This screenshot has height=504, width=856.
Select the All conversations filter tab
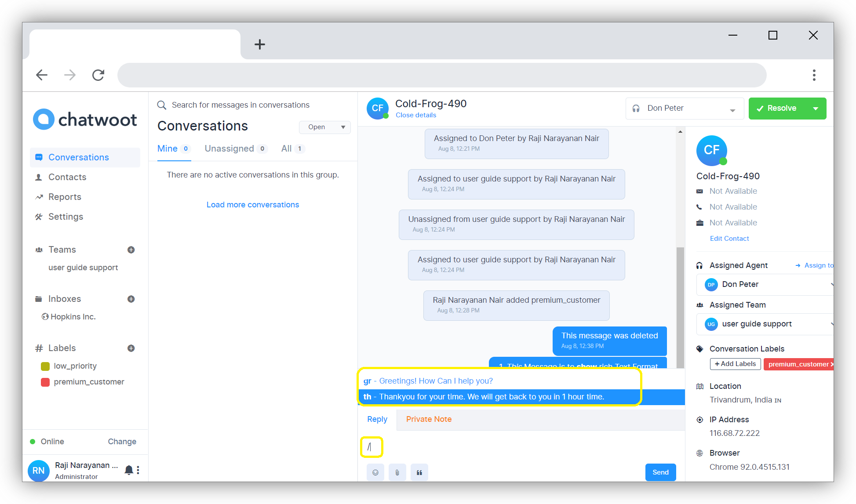(286, 148)
